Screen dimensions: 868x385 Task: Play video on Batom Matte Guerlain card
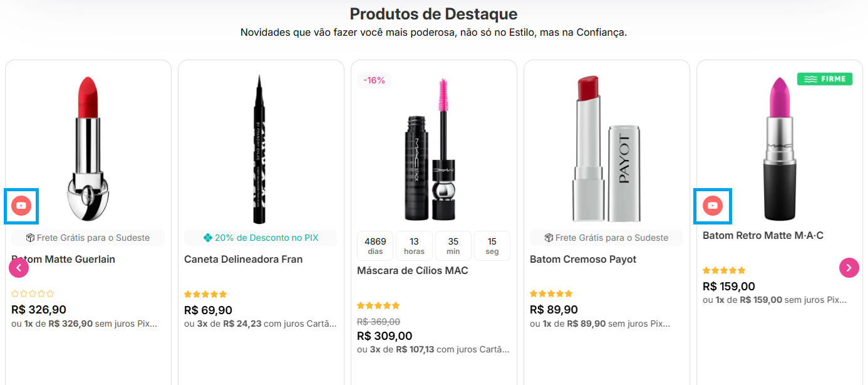pos(21,206)
